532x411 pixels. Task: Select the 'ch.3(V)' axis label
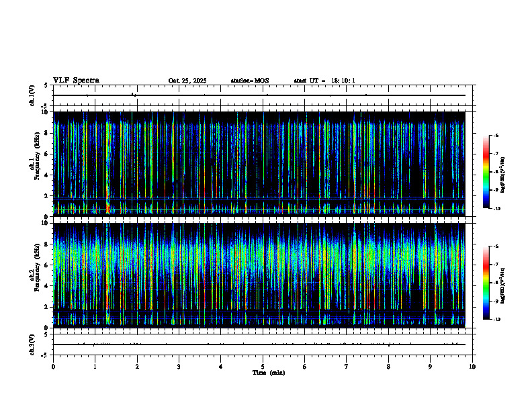point(32,345)
